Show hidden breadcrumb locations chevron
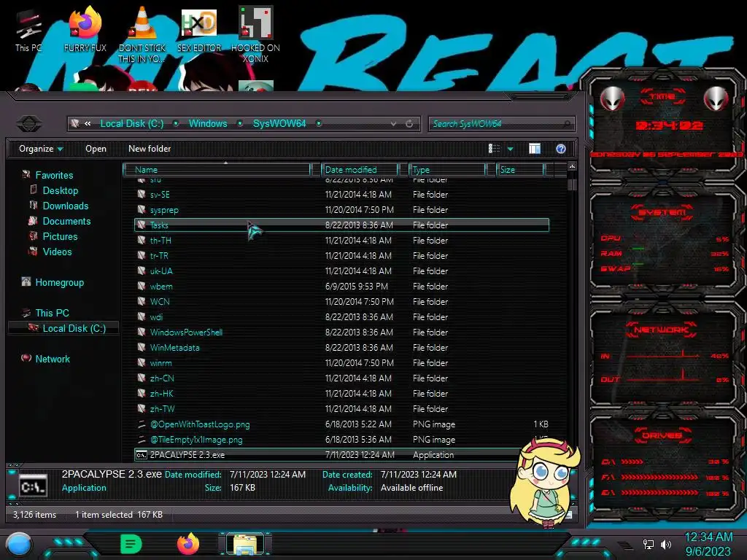This screenshot has width=747, height=560. coord(88,123)
